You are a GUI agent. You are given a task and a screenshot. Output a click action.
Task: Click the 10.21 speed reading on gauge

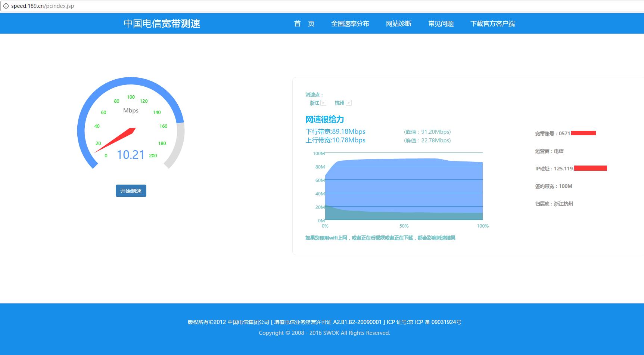click(x=131, y=155)
